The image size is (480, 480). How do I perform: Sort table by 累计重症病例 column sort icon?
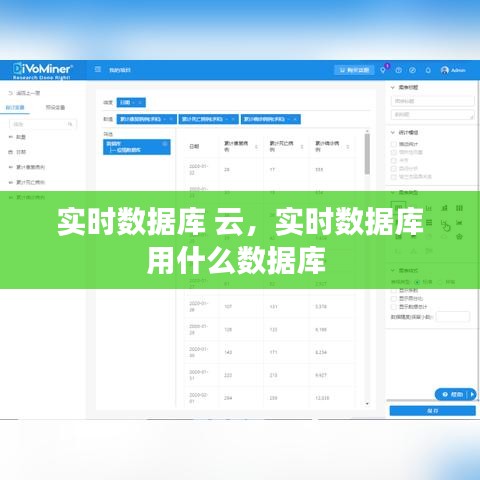[256, 147]
